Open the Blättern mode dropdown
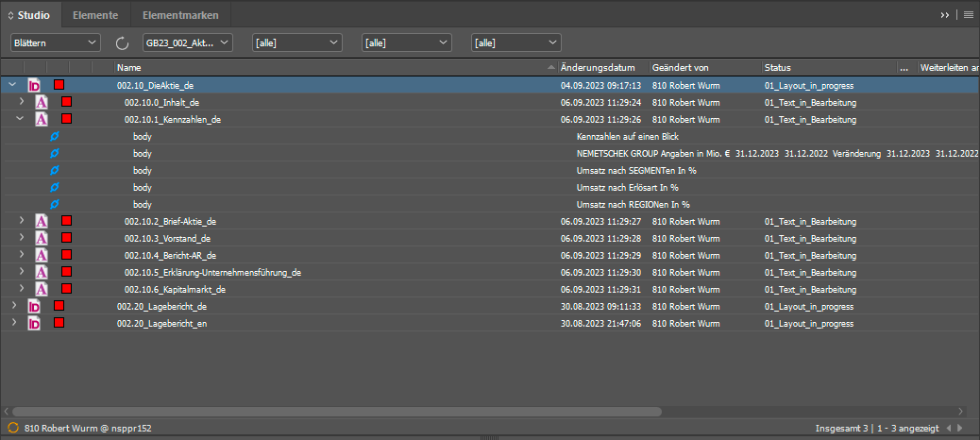This screenshot has height=440, width=980. point(55,42)
